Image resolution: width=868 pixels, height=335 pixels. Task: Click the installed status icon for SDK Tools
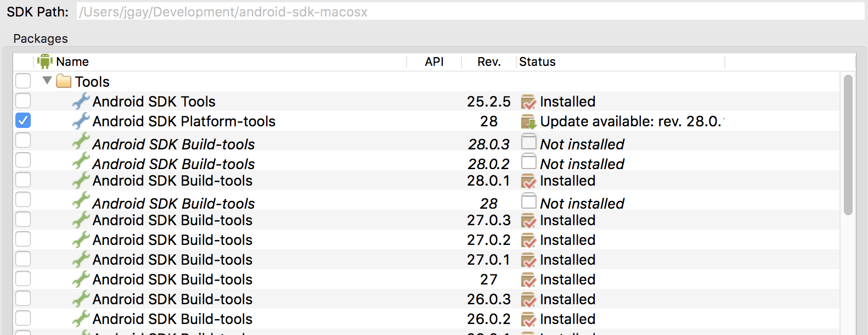528,102
